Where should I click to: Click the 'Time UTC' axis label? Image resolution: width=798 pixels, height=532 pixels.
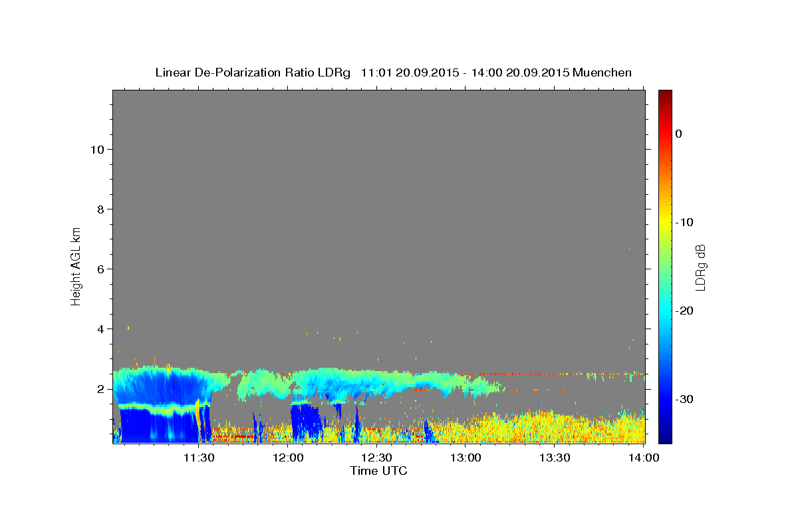[x=378, y=471]
